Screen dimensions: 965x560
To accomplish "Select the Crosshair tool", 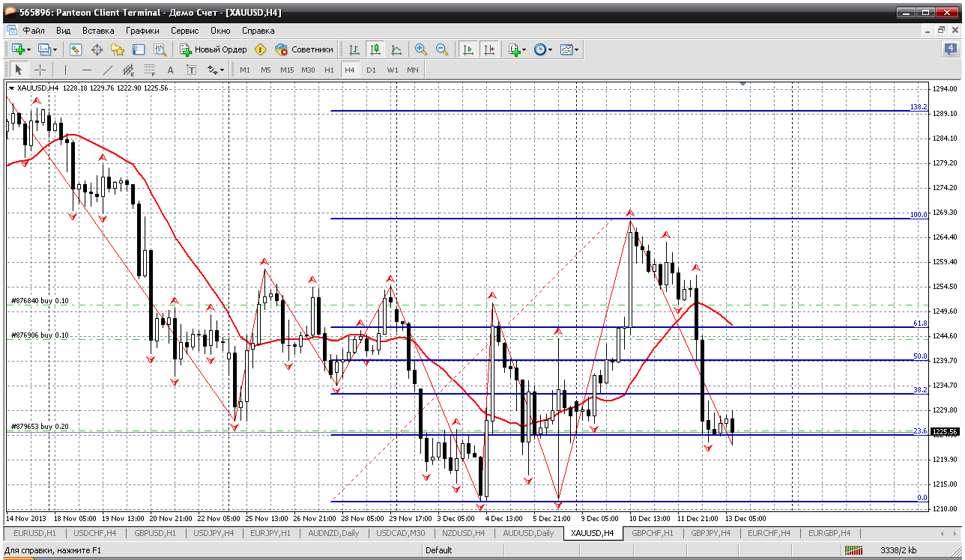I will click(40, 70).
